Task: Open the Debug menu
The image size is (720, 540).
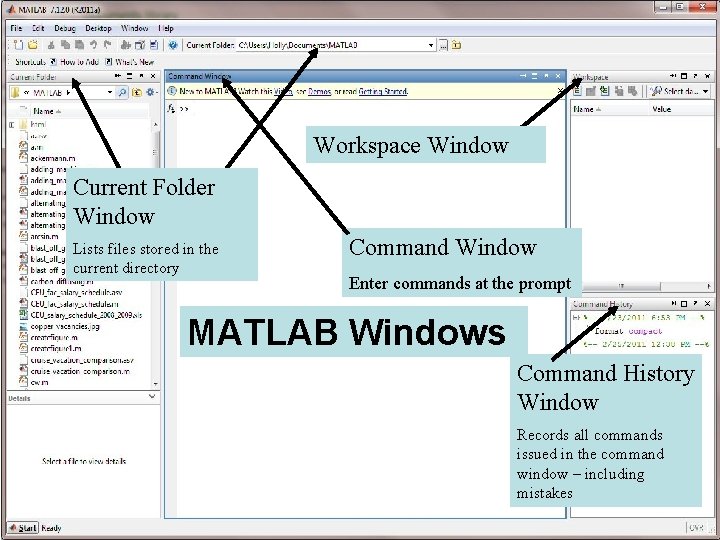Action: point(65,28)
